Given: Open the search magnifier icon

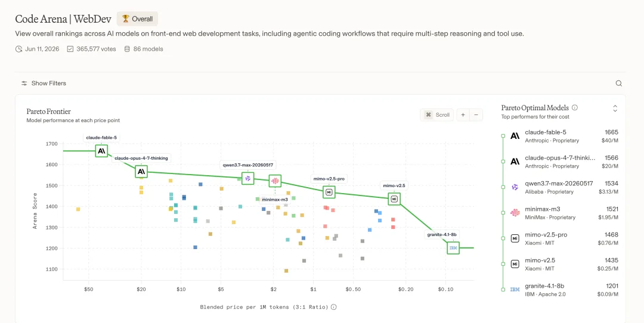Looking at the screenshot, I should pyautogui.click(x=618, y=83).
